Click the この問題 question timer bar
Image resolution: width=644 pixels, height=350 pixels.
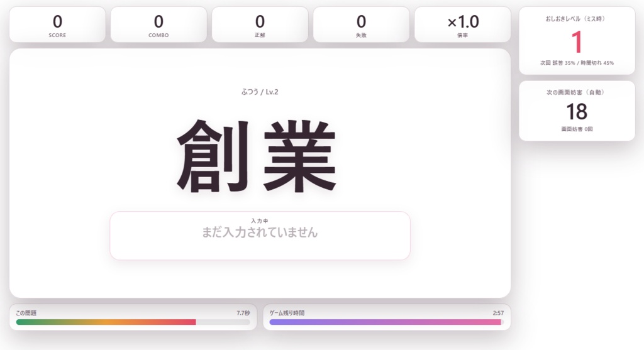point(133,322)
